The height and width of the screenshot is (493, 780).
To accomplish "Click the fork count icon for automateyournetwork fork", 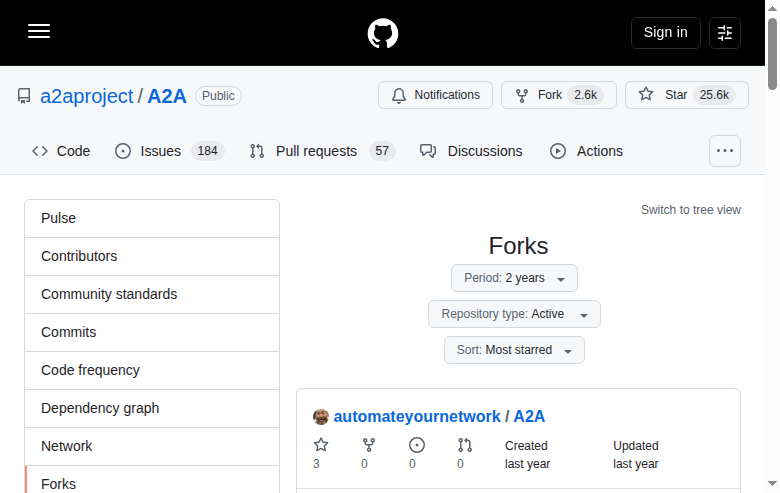I will (369, 445).
